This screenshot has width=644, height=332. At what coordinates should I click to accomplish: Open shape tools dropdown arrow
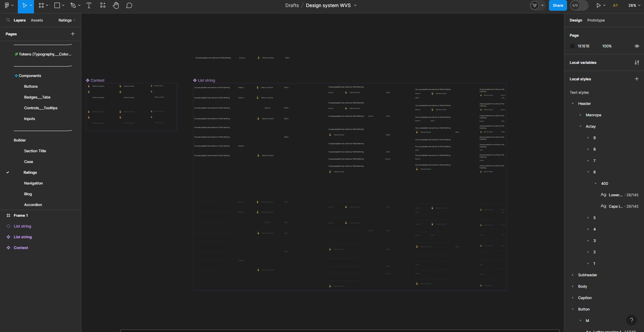pyautogui.click(x=63, y=5)
